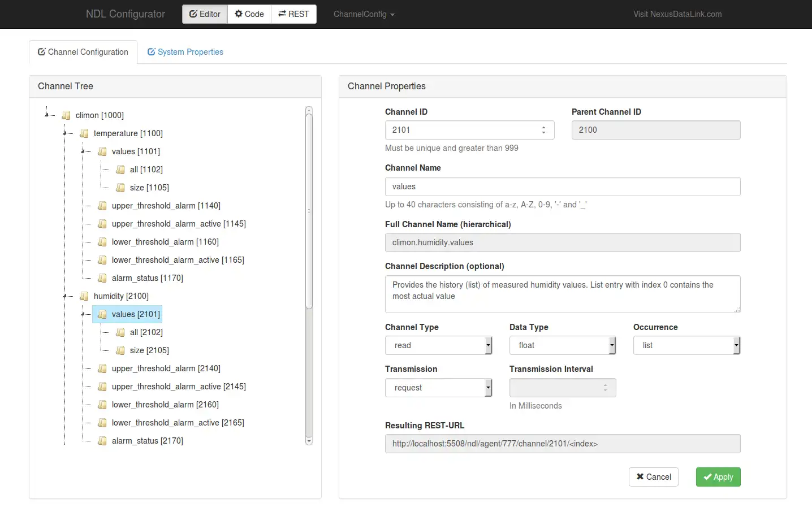Click the Channel Name input field

562,186
